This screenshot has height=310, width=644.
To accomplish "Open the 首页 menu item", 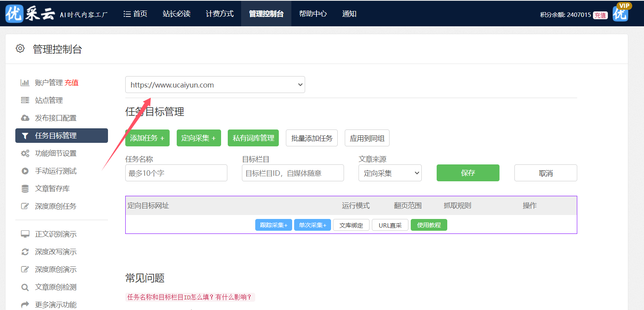I will tap(135, 14).
